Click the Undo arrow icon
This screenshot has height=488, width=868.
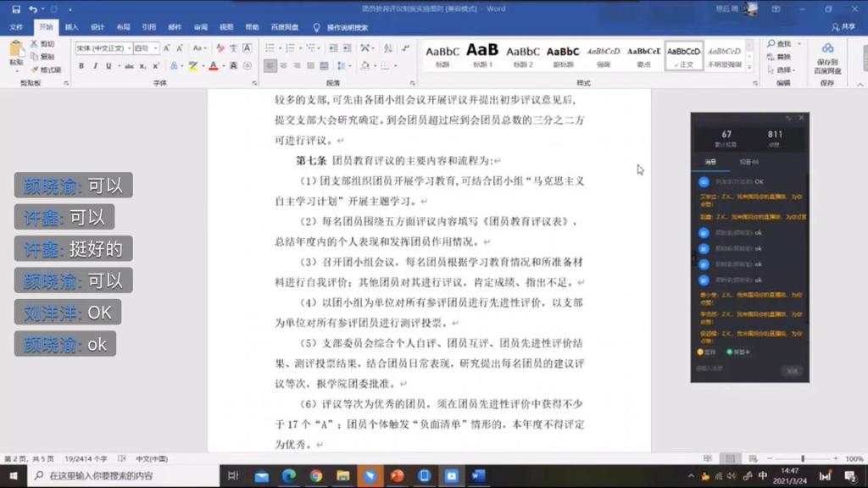coord(33,9)
